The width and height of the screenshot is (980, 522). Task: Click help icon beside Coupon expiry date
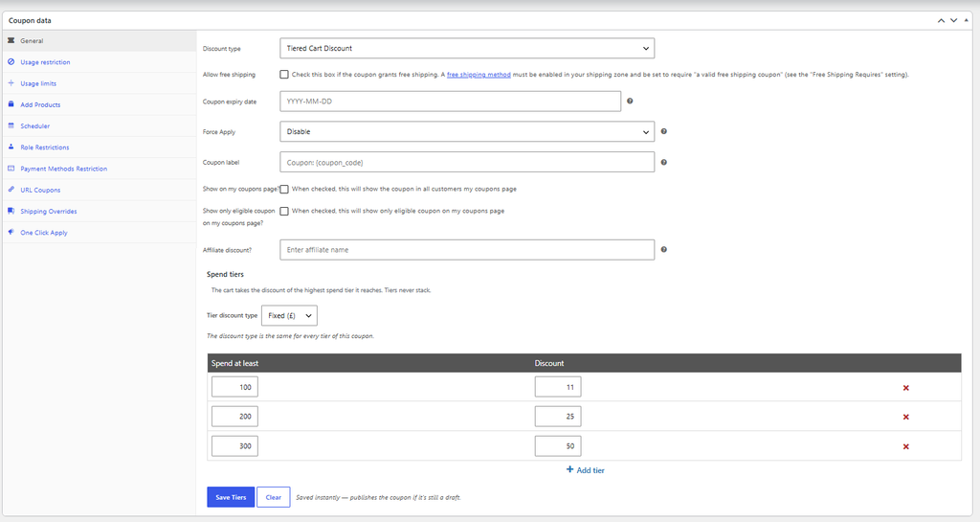coord(630,101)
